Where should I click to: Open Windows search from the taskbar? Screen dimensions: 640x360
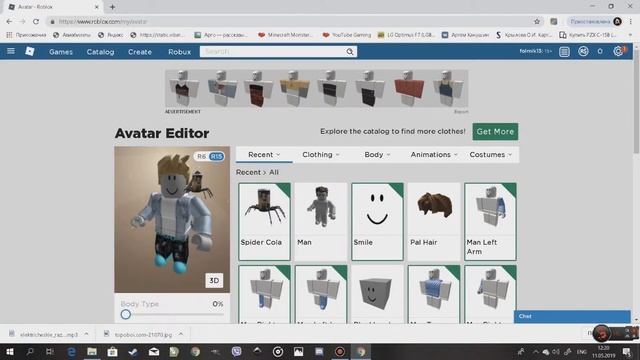pos(30,351)
